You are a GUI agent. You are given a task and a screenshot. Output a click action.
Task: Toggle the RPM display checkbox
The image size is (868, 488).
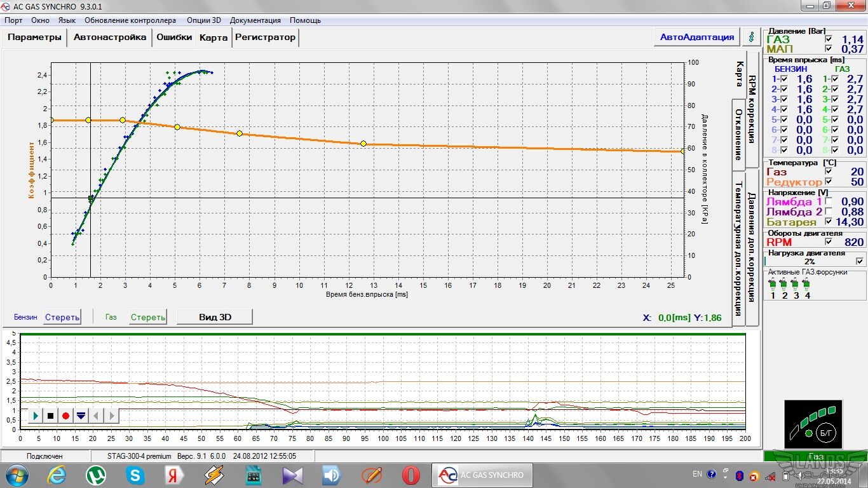click(829, 242)
